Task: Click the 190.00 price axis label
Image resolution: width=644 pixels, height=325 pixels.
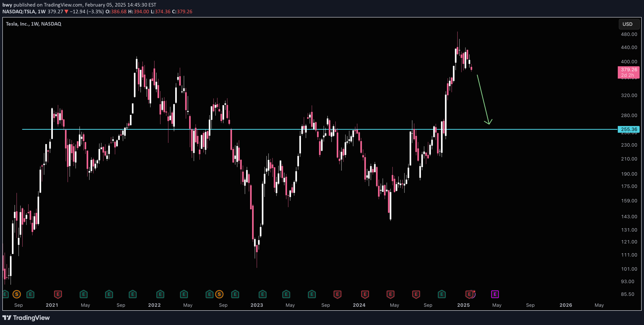Action: pyautogui.click(x=629, y=174)
